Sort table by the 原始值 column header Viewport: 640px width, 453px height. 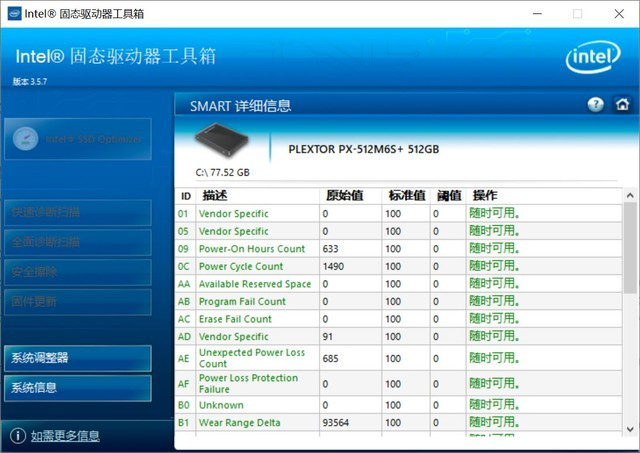coord(343,195)
